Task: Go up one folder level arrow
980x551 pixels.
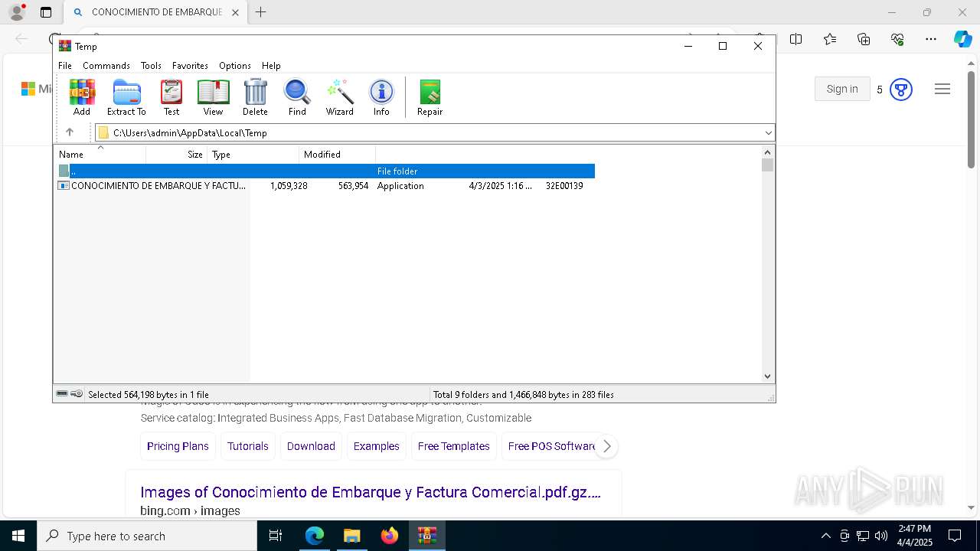Action: [69, 132]
